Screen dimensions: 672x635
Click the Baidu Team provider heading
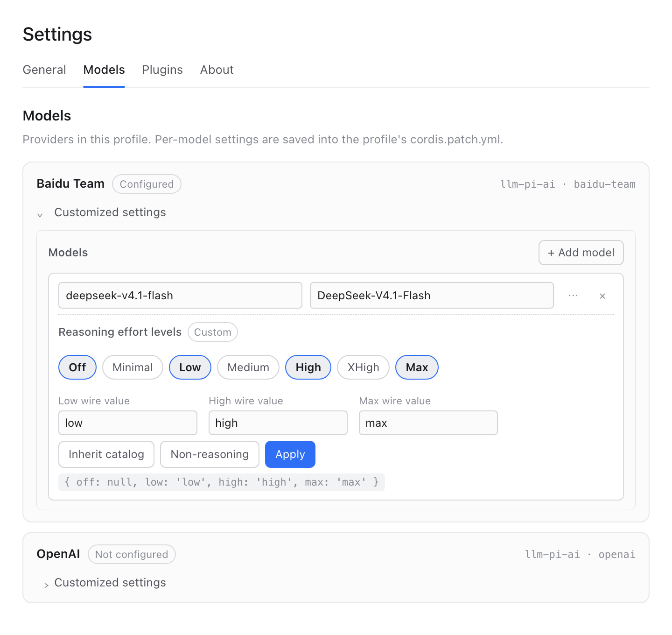(x=70, y=183)
